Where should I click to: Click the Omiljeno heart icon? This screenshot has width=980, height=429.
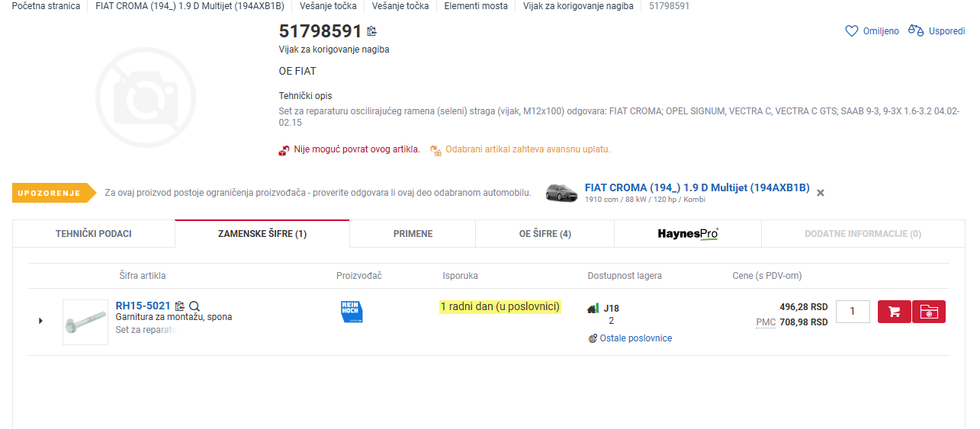[x=852, y=31]
